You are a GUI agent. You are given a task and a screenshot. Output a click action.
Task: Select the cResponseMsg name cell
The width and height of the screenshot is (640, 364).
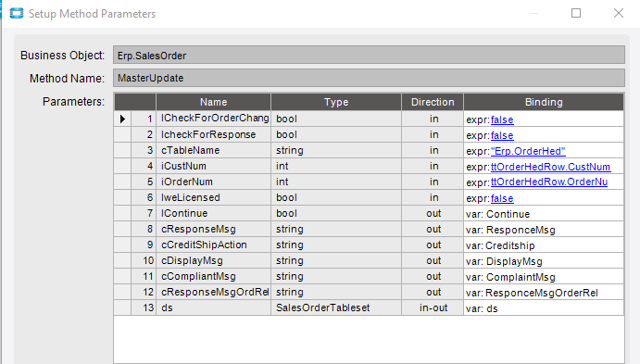[x=213, y=229]
